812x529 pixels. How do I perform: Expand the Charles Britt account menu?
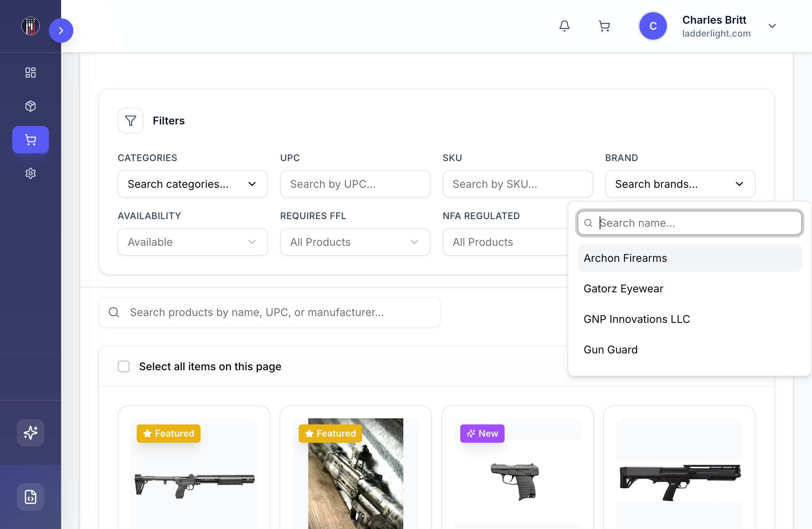pyautogui.click(x=772, y=26)
